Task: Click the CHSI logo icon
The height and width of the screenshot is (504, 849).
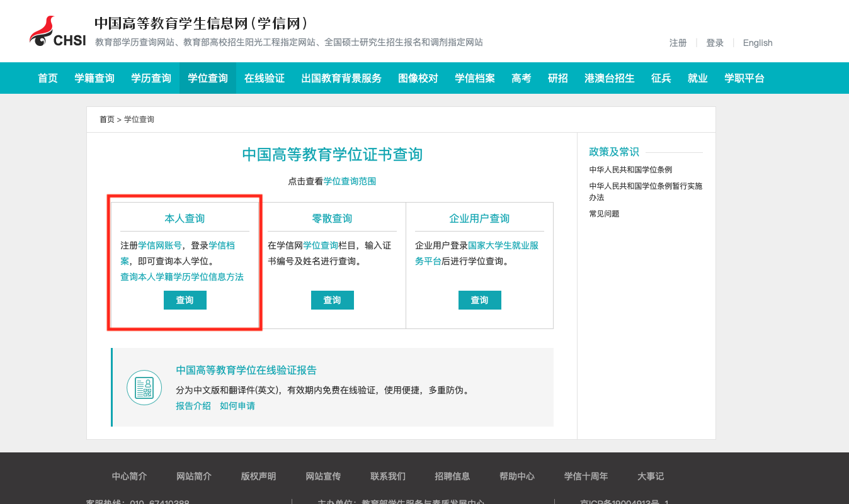Action: (57, 33)
